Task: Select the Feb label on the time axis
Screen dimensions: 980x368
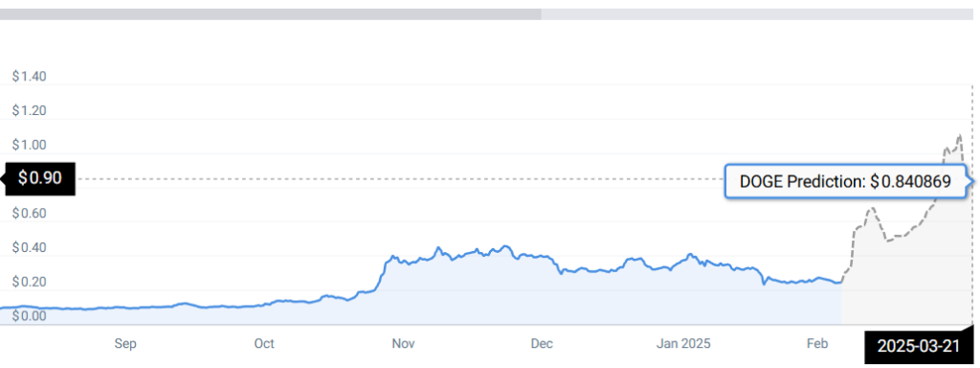Action: click(x=817, y=344)
